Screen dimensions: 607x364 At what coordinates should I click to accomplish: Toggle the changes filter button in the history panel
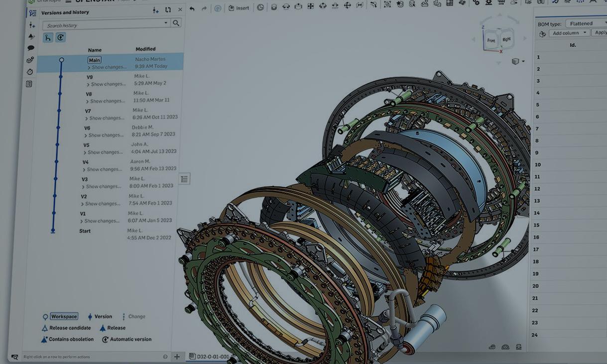[60, 37]
